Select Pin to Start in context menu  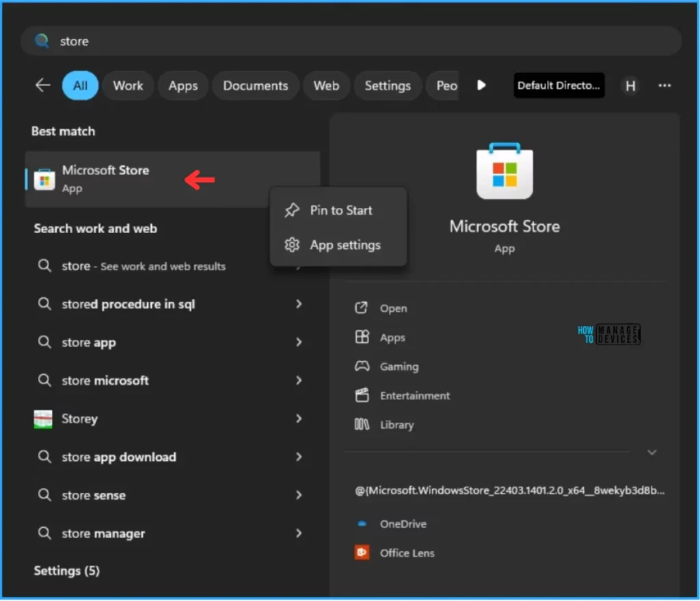(340, 211)
